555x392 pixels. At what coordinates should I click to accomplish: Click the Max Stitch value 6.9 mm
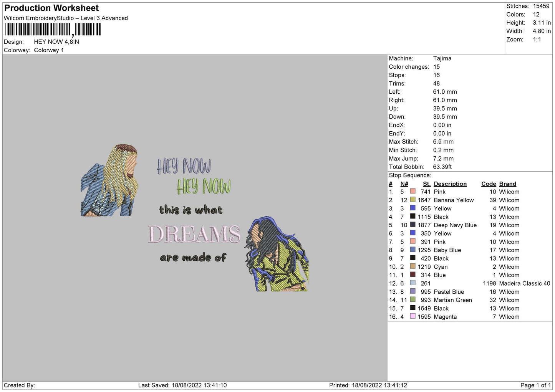(443, 142)
